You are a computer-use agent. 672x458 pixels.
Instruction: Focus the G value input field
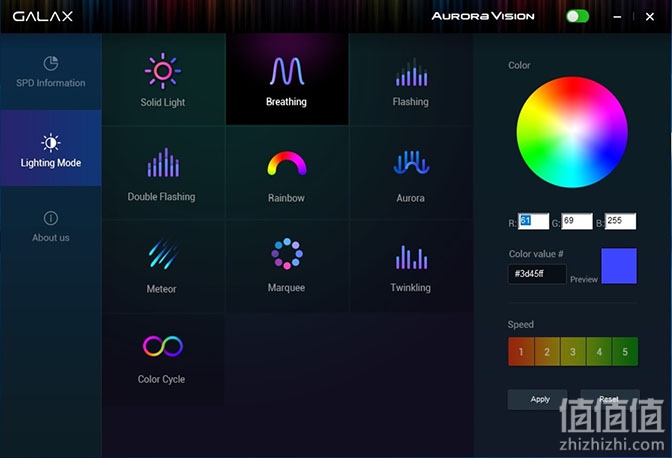(577, 221)
